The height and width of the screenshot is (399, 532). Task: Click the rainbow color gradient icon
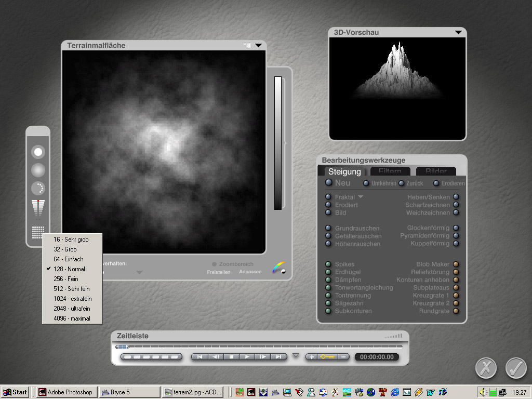tap(279, 267)
